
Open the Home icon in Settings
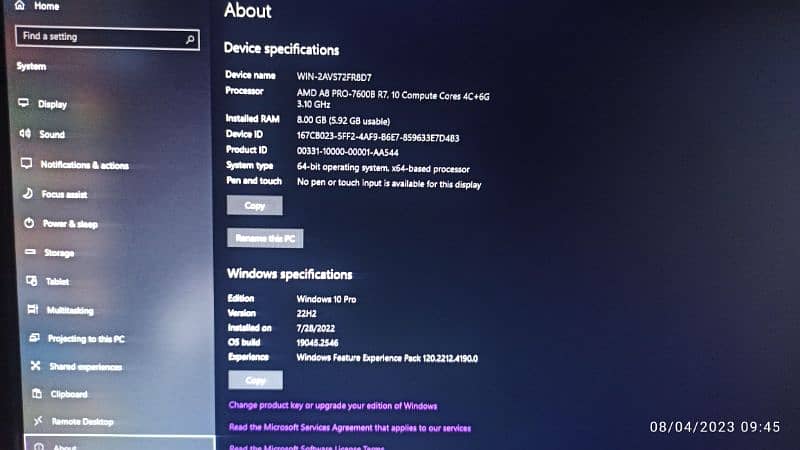click(x=20, y=6)
